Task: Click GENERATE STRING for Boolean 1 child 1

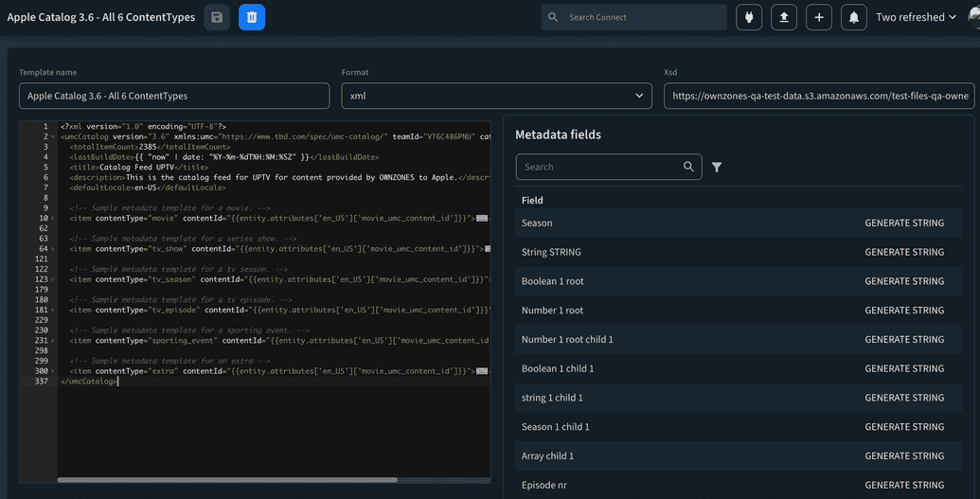Action: pyautogui.click(x=904, y=369)
